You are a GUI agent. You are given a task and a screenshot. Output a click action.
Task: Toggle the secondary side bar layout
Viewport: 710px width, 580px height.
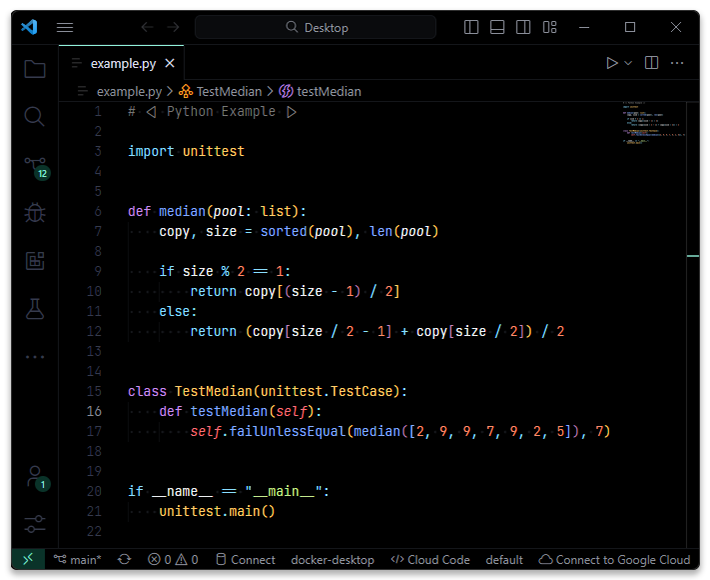[523, 27]
